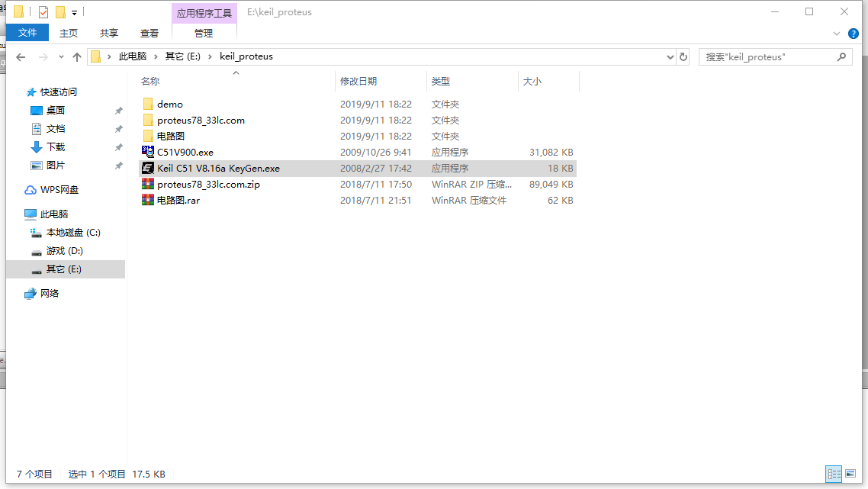Viewport: 868px width, 489px height.
Task: Click keil_proteus in the address breadcrumb
Action: (246, 56)
